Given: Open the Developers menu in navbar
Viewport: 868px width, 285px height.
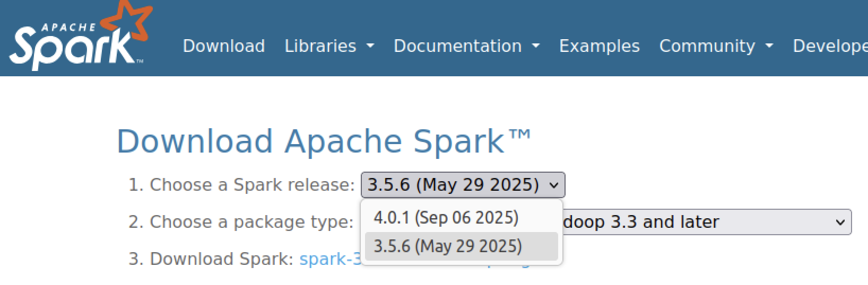Looking at the screenshot, I should [x=830, y=46].
